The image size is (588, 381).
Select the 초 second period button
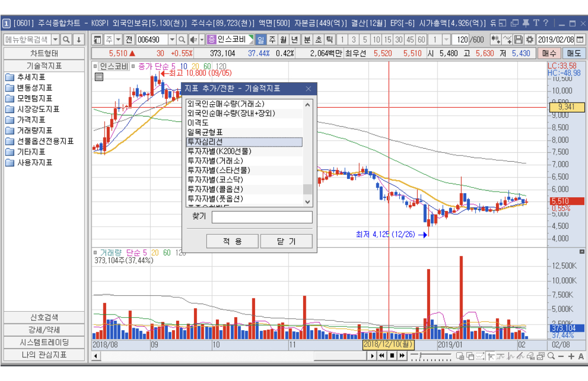pos(318,39)
